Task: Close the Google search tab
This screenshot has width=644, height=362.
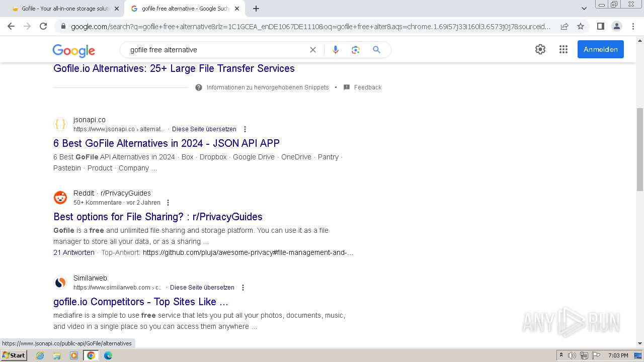Action: [x=237, y=9]
